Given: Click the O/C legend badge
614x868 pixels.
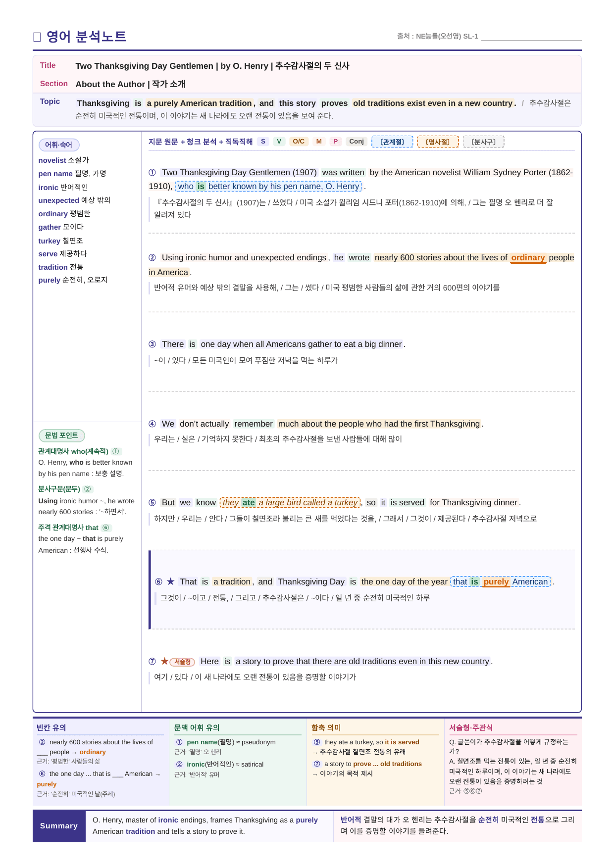Looking at the screenshot, I should pos(299,142).
